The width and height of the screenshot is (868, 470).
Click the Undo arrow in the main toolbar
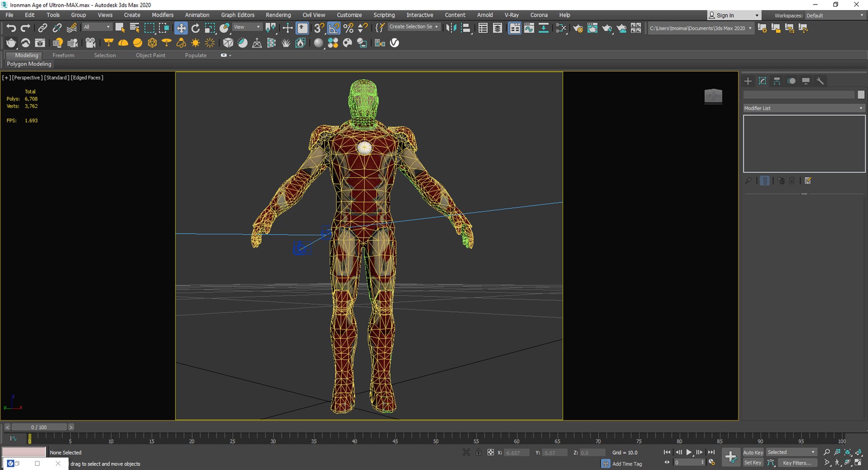point(11,28)
